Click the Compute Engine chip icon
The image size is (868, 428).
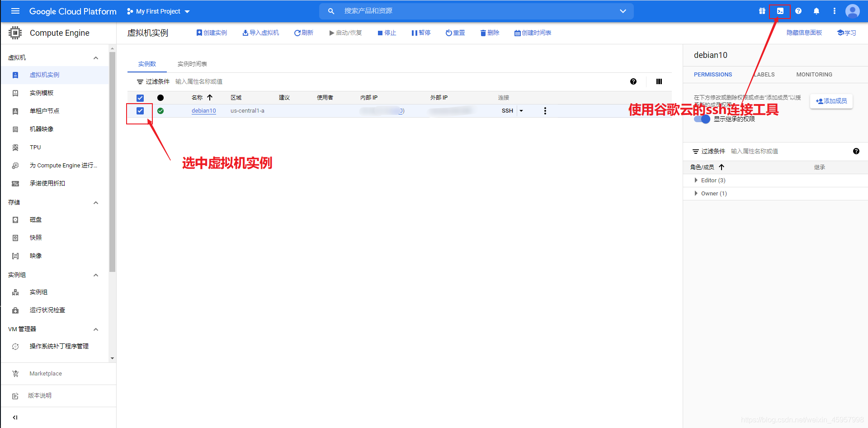click(15, 33)
